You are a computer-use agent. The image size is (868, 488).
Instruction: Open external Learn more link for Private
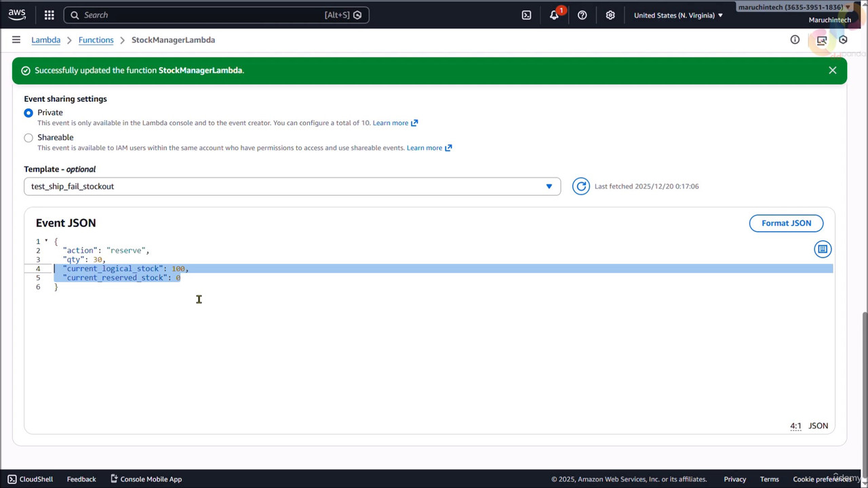click(395, 123)
